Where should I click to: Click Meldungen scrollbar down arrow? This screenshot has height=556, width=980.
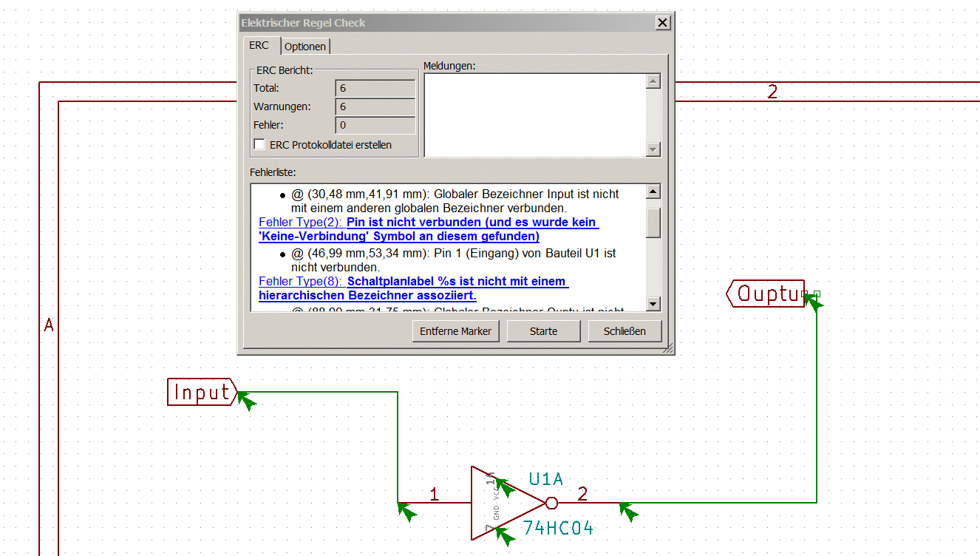(x=653, y=149)
